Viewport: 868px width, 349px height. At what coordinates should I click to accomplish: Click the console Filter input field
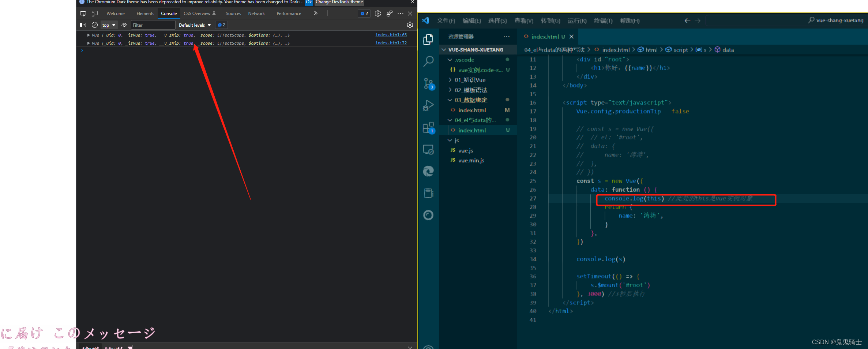pyautogui.click(x=153, y=25)
